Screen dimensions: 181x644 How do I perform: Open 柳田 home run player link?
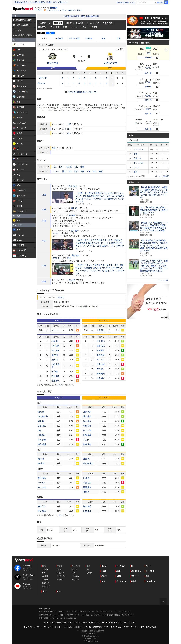click(x=54, y=148)
